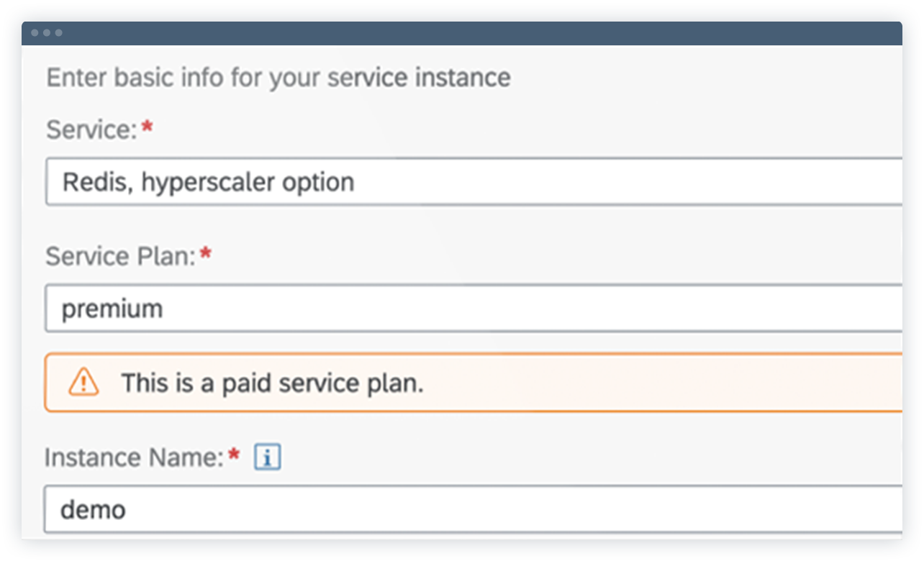Click the first window dot in the titlebar
Image resolution: width=924 pixels, height=561 pixels.
point(35,32)
